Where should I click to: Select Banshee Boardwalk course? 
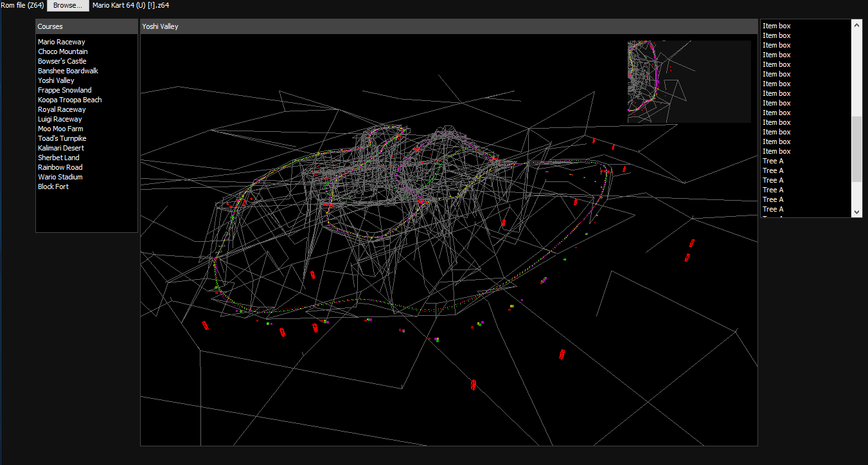point(68,71)
